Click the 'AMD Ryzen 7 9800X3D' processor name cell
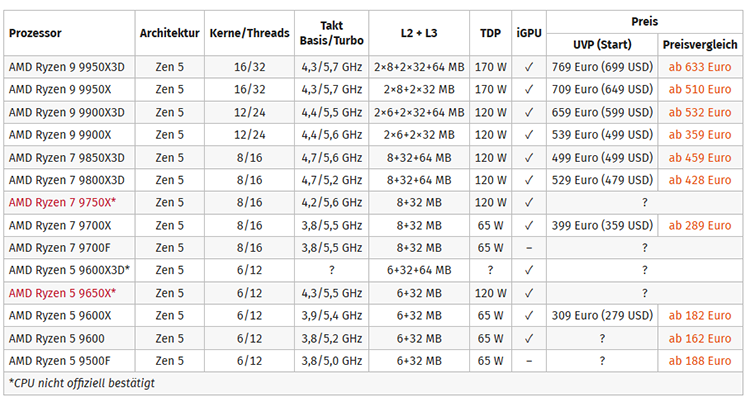 coord(67,180)
